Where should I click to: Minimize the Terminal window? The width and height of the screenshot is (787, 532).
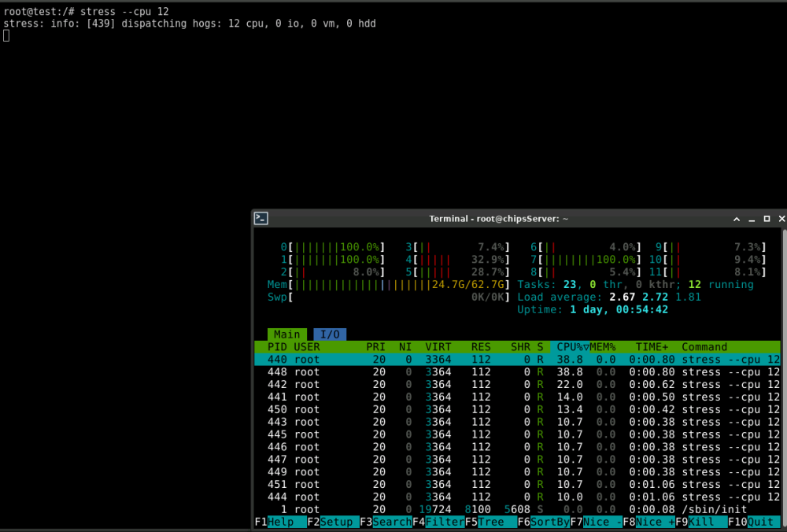[x=752, y=220]
